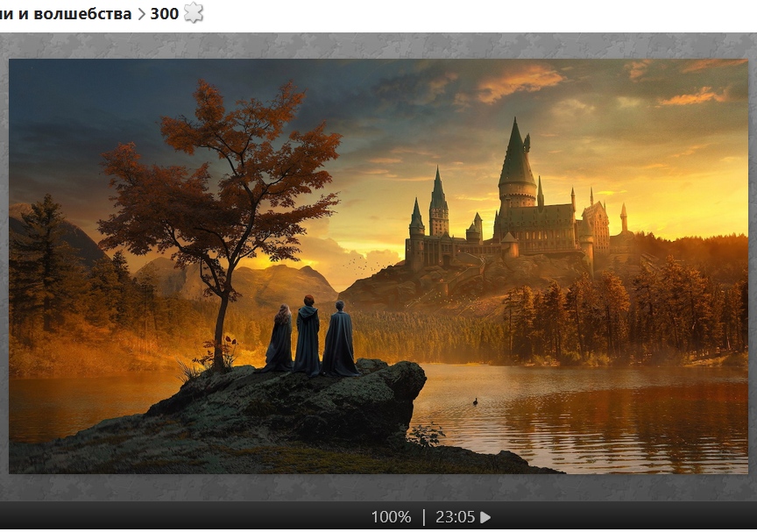Click the '300' pieces breadcrumb text
This screenshot has width=757, height=532.
tap(165, 13)
